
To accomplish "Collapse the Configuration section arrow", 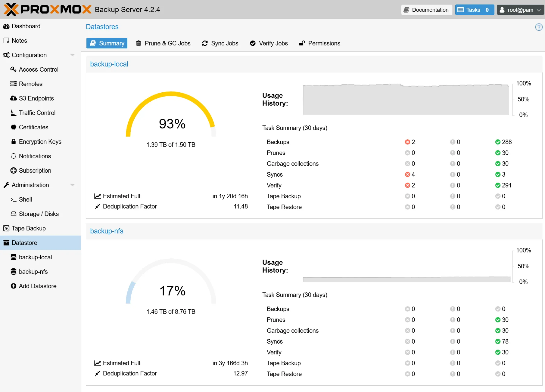I will [x=72, y=55].
